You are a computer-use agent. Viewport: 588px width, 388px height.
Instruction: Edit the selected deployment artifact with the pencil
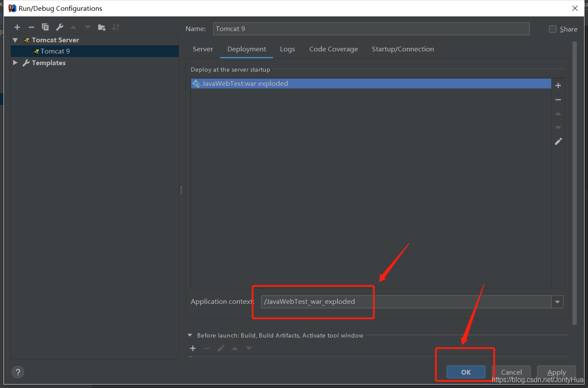coord(558,141)
